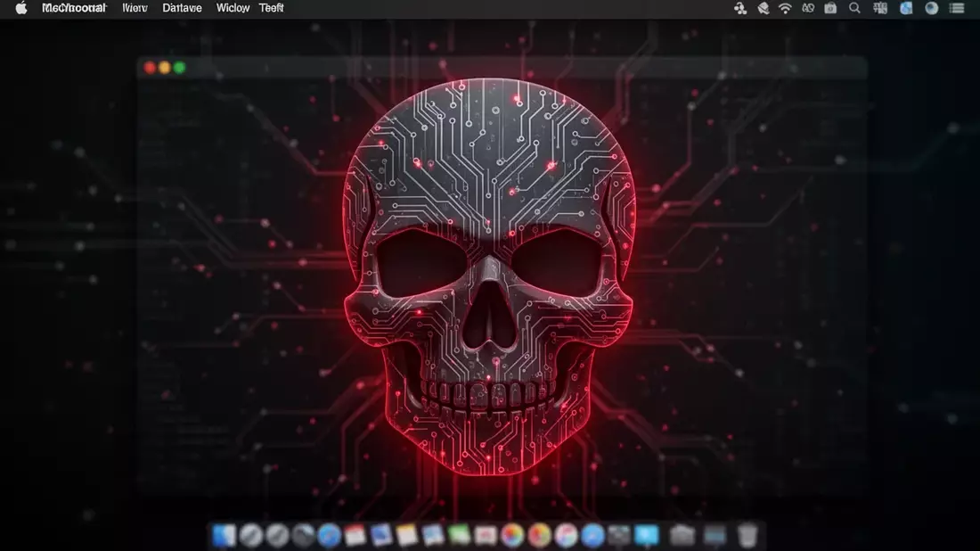Open the rainbow Photos icon in dock

pos(512,535)
